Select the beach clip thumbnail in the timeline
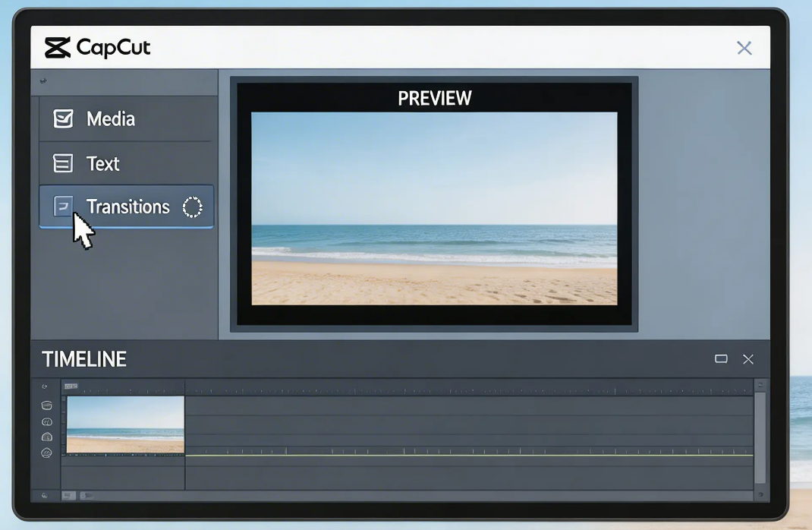Image resolution: width=812 pixels, height=530 pixels. click(x=125, y=425)
